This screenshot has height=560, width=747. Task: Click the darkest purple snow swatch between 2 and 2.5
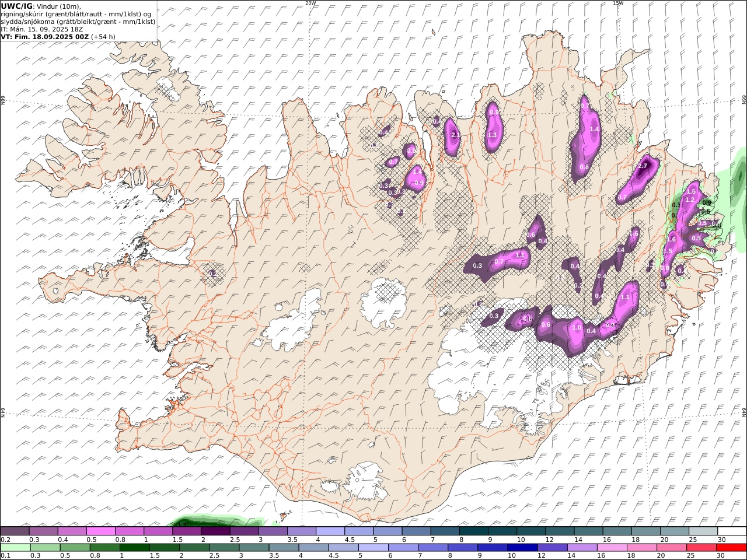point(215,531)
